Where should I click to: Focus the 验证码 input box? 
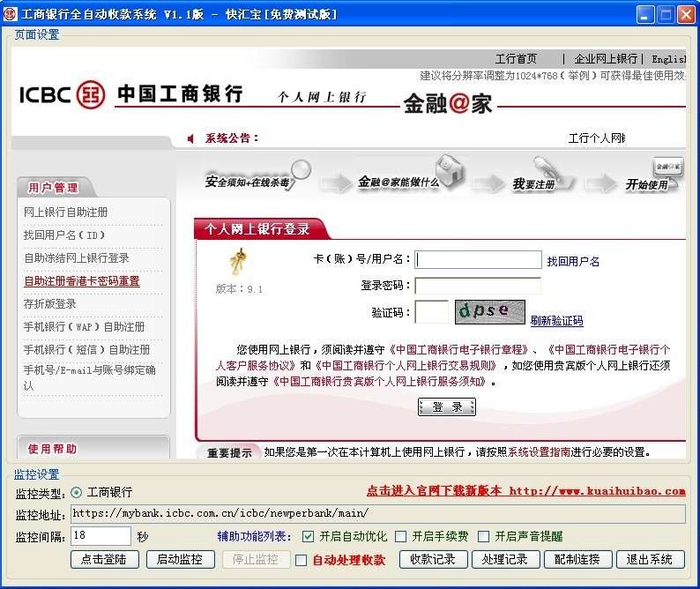(x=432, y=311)
